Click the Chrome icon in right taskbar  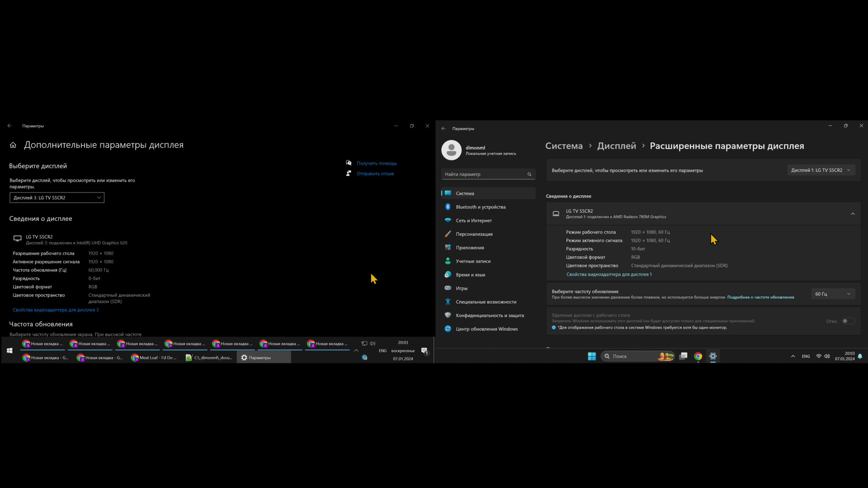coord(698,357)
